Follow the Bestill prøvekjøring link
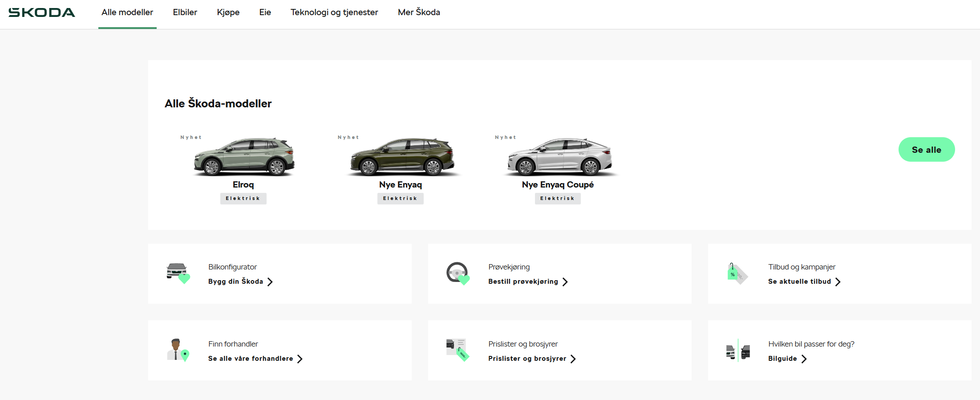Screen dimensions: 980x400 [523, 282]
